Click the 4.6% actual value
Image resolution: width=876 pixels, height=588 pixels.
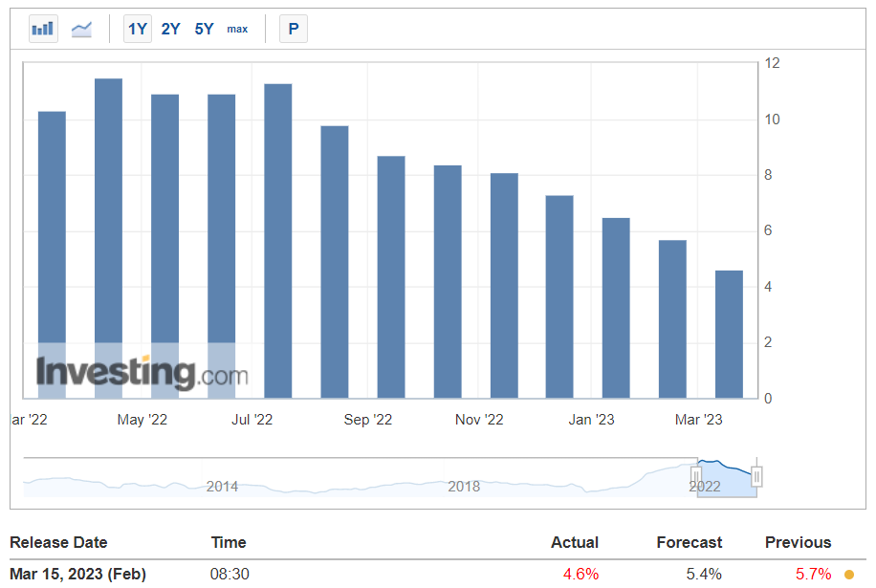(x=580, y=574)
